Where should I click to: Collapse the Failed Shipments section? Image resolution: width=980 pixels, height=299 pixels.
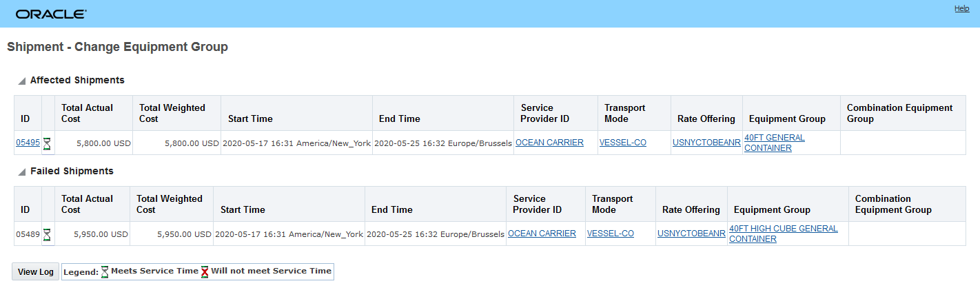[x=22, y=172]
